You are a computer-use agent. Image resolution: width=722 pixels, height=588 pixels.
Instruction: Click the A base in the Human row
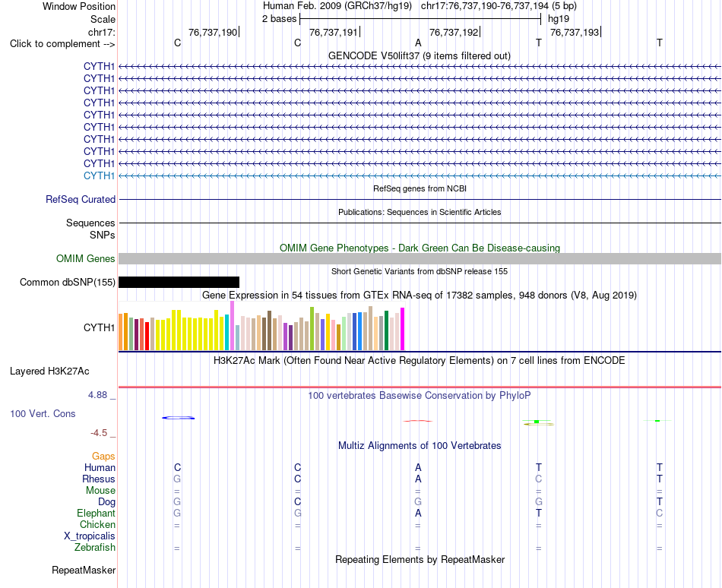point(418,467)
